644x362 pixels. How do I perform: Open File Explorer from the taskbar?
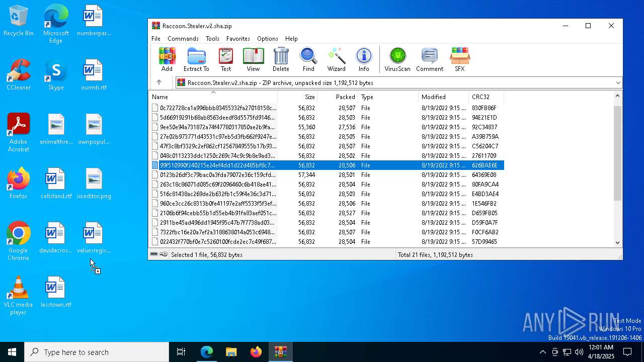[231, 352]
